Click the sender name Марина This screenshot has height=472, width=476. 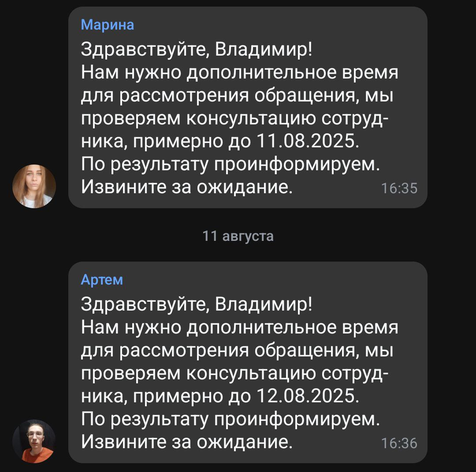[108, 25]
